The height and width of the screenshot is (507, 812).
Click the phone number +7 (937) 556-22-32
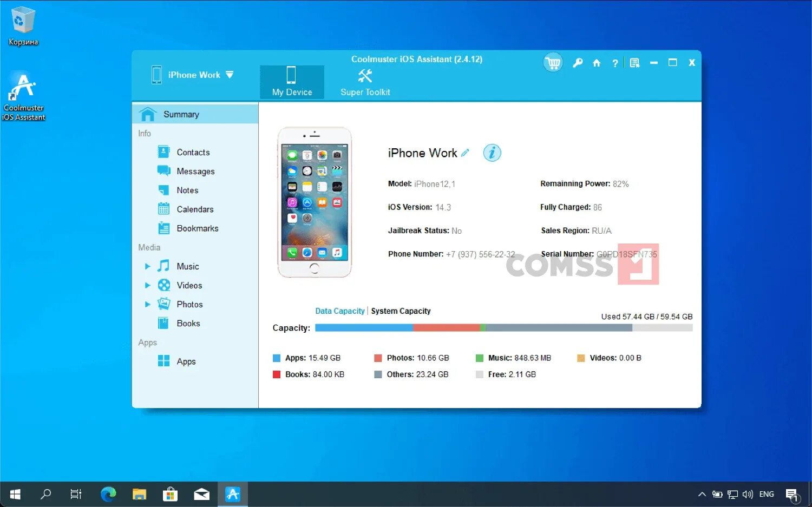(481, 254)
